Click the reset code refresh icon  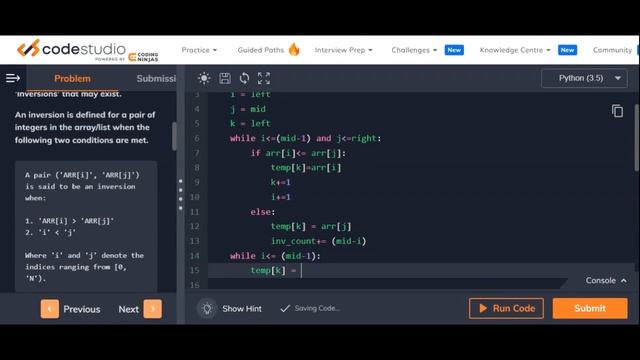coord(244,78)
